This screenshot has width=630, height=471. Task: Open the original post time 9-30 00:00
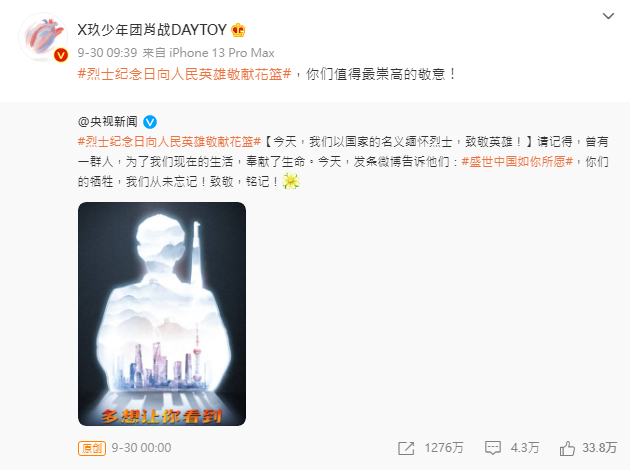(x=141, y=448)
